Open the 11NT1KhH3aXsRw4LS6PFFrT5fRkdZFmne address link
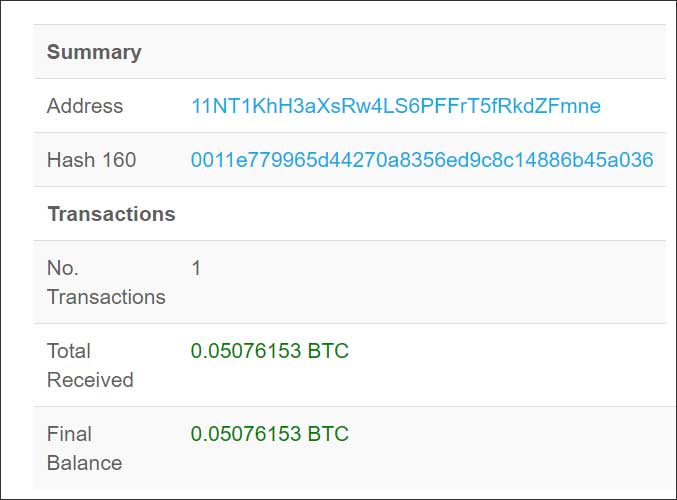Viewport: 677px width, 500px height. tap(396, 106)
